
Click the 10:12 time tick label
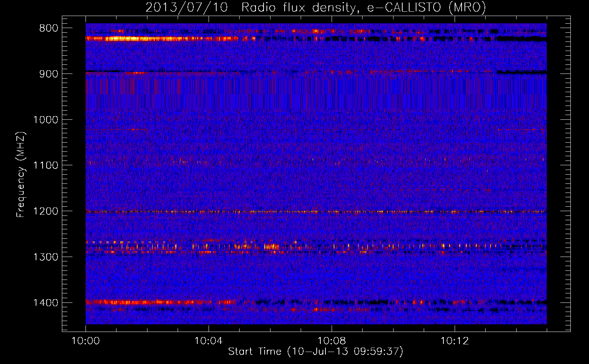click(455, 341)
